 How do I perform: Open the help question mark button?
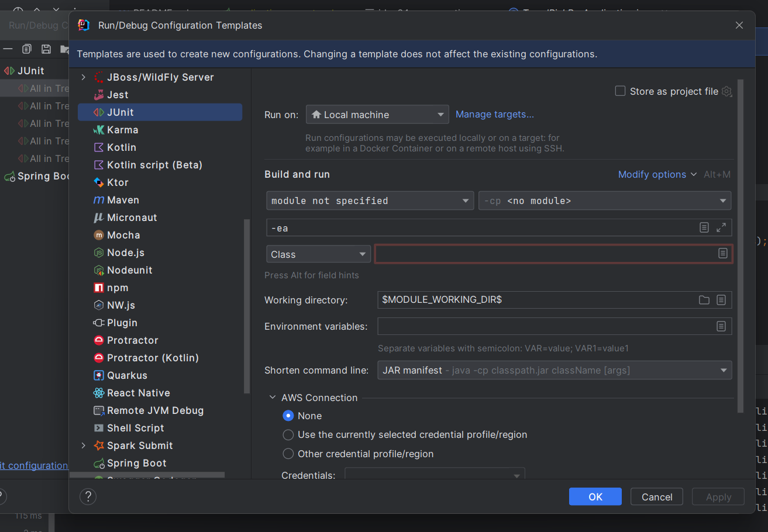point(88,497)
